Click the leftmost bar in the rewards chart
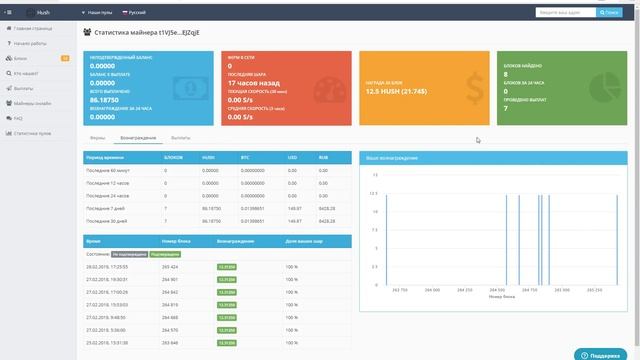The height and width of the screenshot is (360, 640). [387, 240]
